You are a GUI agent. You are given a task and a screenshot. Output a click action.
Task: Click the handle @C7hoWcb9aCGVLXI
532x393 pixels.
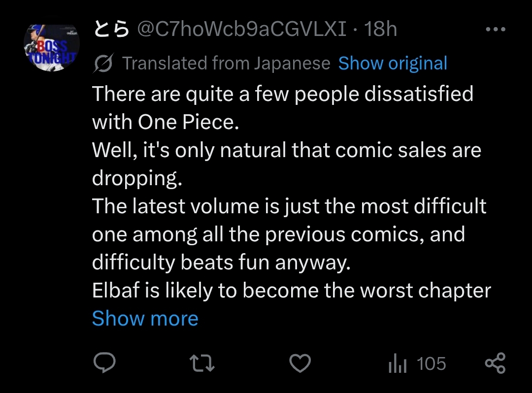242,29
